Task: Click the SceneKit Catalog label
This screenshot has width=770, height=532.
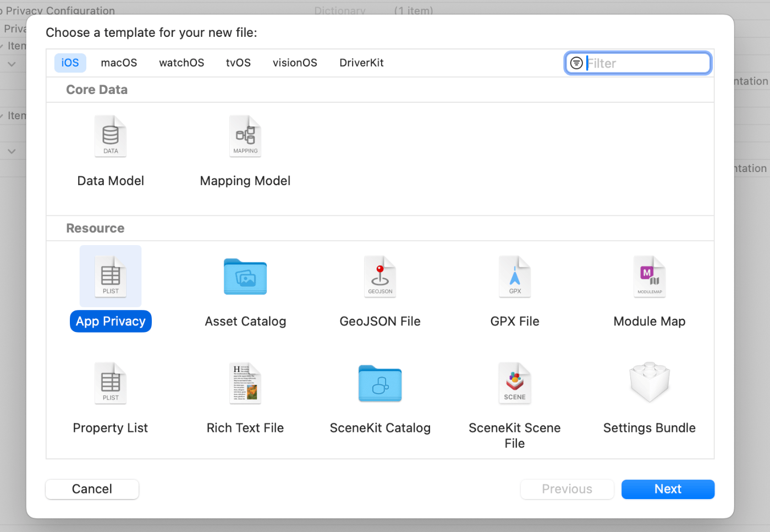Action: pyautogui.click(x=380, y=428)
